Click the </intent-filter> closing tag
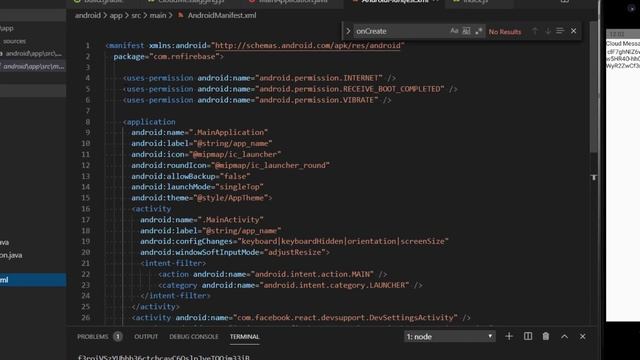Image resolution: width=640 pixels, height=360 pixels. click(175, 296)
